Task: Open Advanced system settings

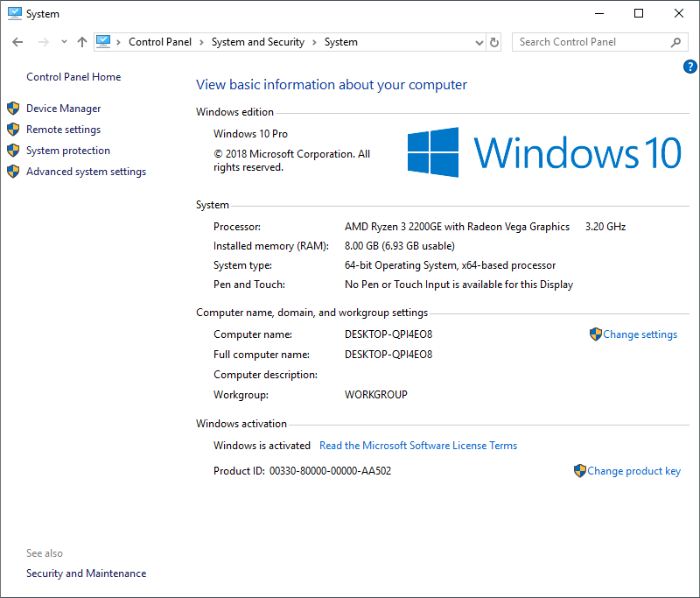Action: [86, 172]
